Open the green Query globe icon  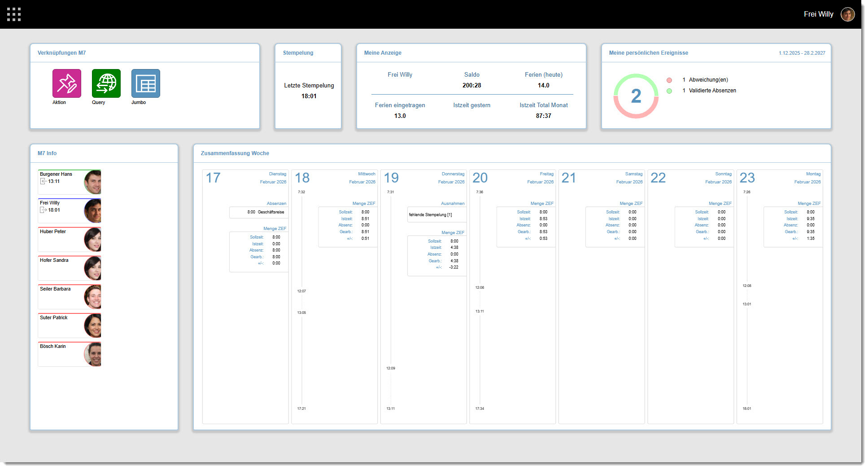(x=106, y=83)
